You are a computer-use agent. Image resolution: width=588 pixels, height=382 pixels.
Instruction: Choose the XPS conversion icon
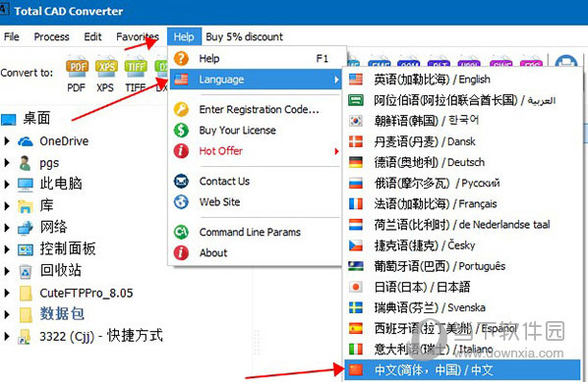coord(106,67)
